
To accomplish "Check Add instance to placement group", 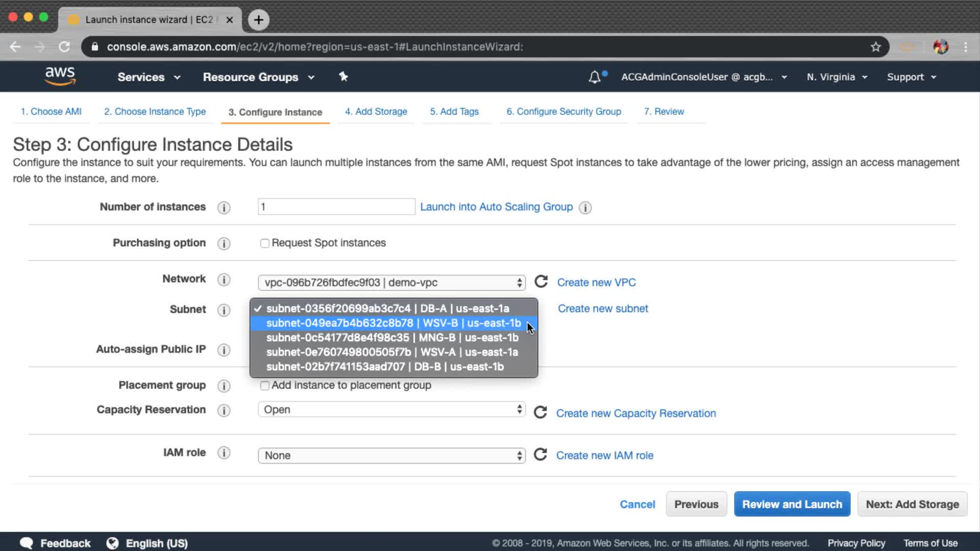I will (x=264, y=386).
